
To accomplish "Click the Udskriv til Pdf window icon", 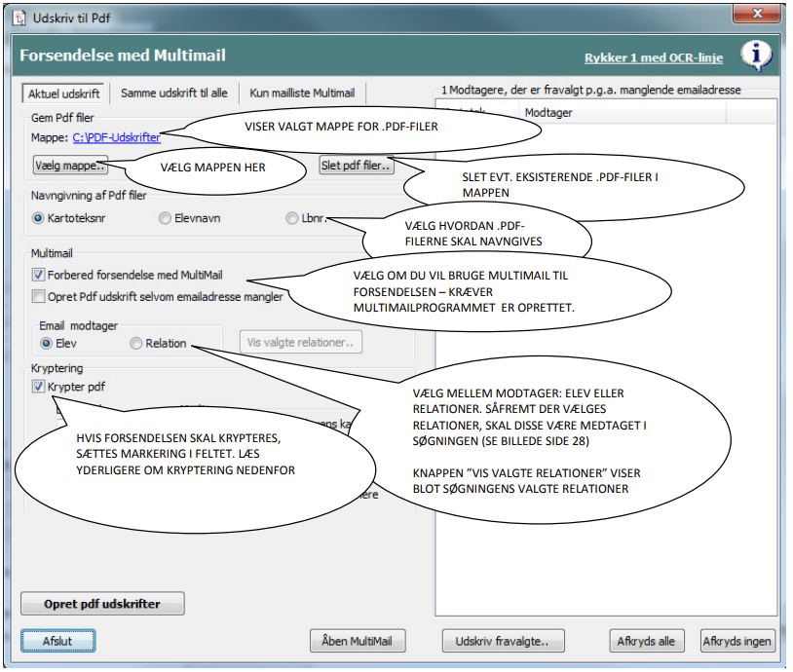I will 19,18.
